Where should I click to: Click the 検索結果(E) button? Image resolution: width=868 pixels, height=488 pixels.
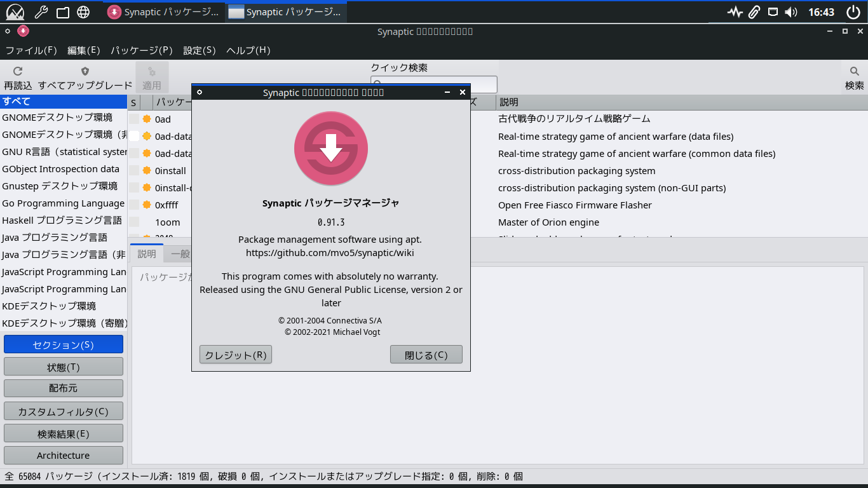click(64, 433)
